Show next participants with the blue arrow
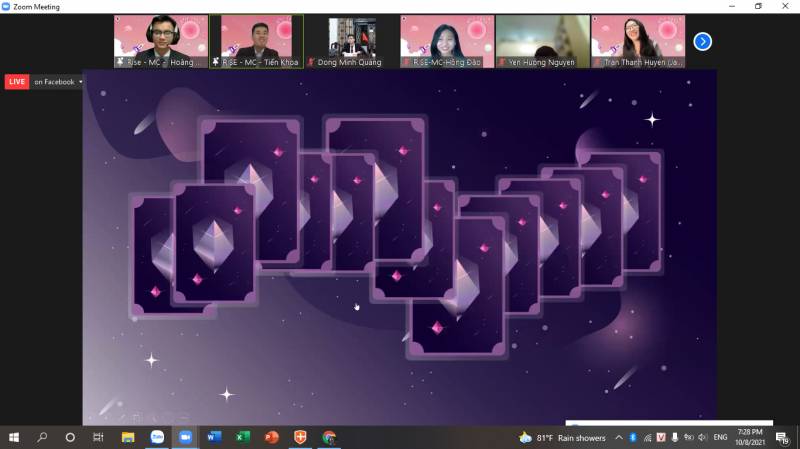Viewport: 800px width, 449px height. click(x=702, y=41)
